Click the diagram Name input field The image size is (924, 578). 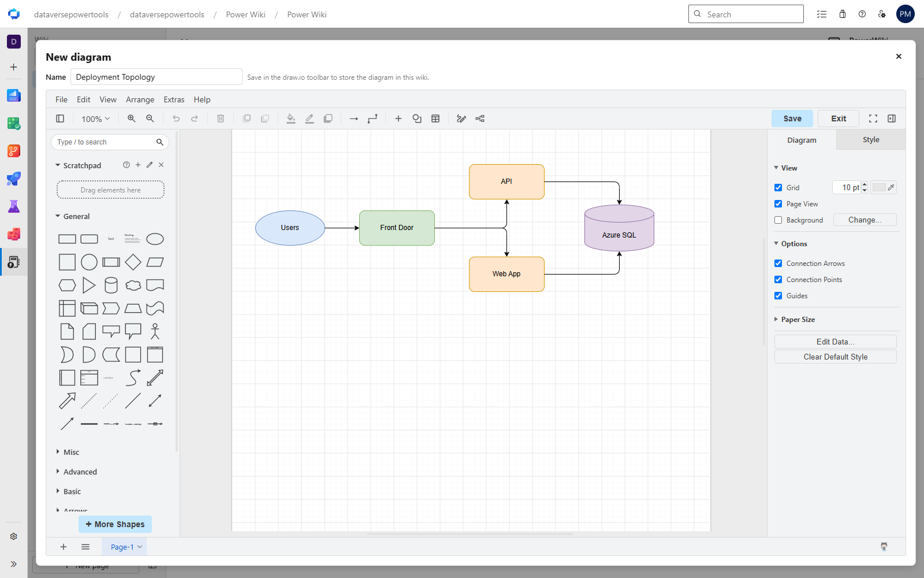157,77
